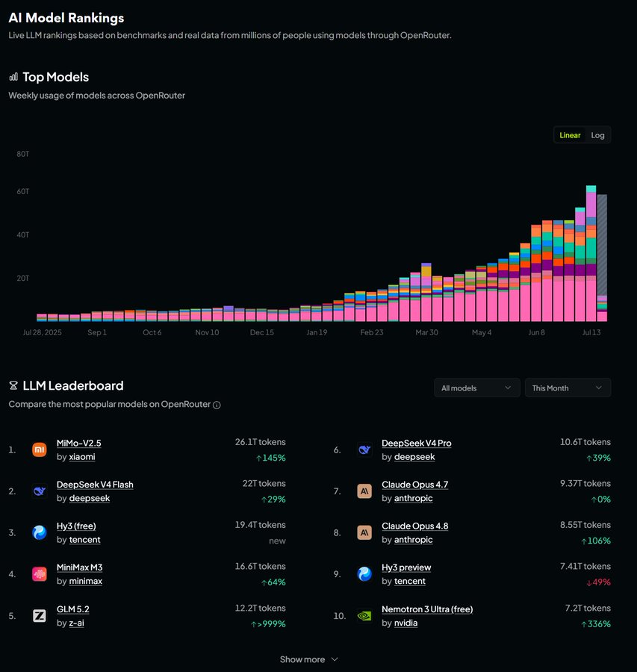
Task: Open the All models dropdown
Action: [x=477, y=388]
